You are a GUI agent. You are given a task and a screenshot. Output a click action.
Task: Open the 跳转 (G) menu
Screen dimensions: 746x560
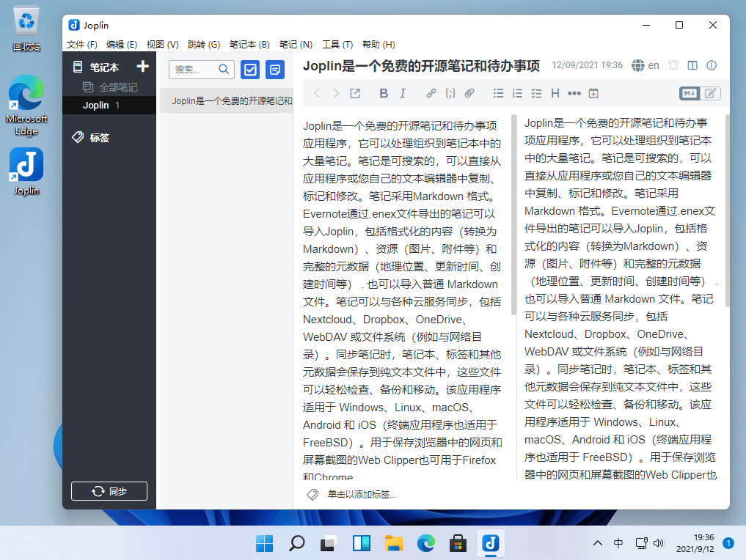204,44
